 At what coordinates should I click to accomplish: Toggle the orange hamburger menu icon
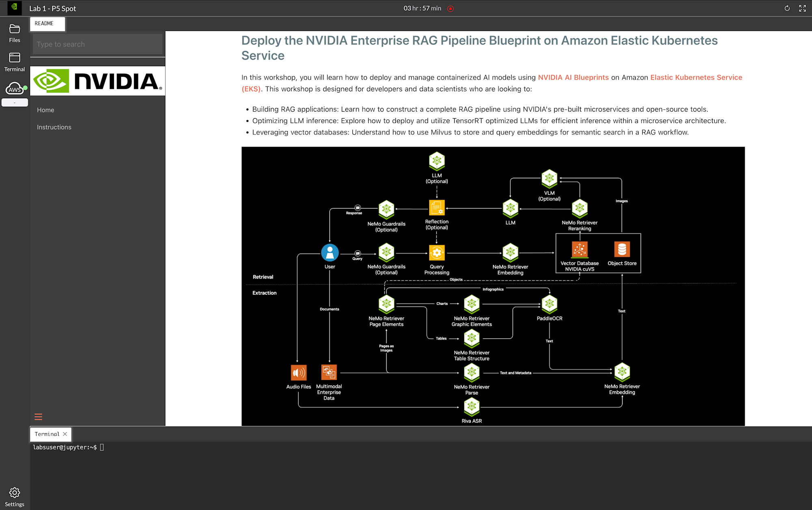tap(38, 417)
